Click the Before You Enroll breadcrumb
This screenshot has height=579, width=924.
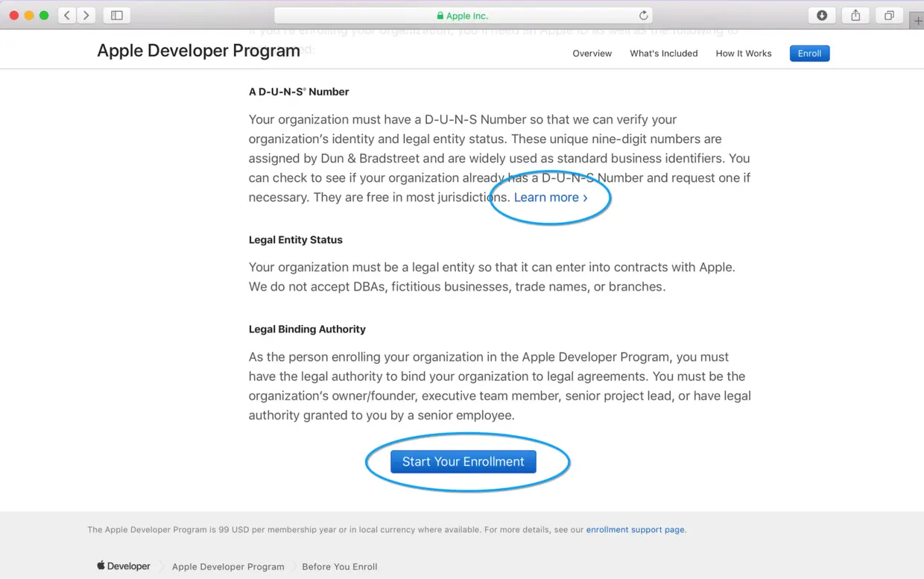tap(340, 566)
